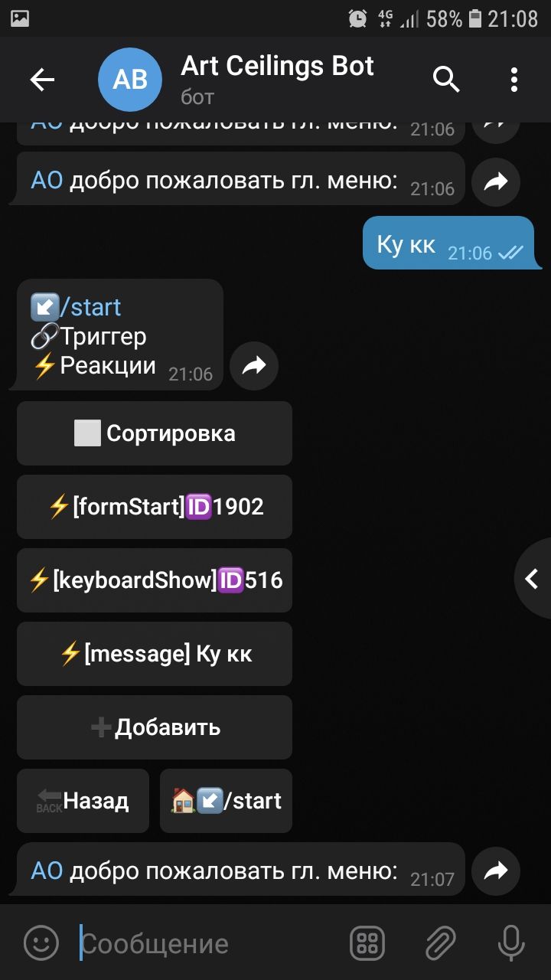Forward the second 21:06 welcome message
Image resolution: width=551 pixels, height=980 pixels.
tap(496, 182)
